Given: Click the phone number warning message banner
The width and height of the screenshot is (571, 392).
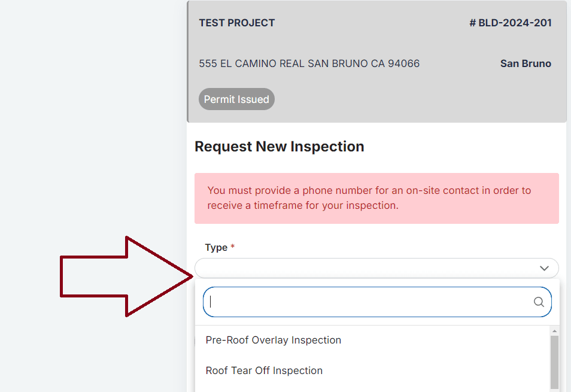Looking at the screenshot, I should pos(376,198).
